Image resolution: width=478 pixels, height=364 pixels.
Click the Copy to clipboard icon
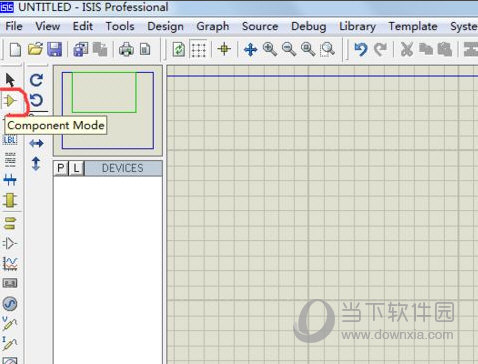tap(426, 50)
